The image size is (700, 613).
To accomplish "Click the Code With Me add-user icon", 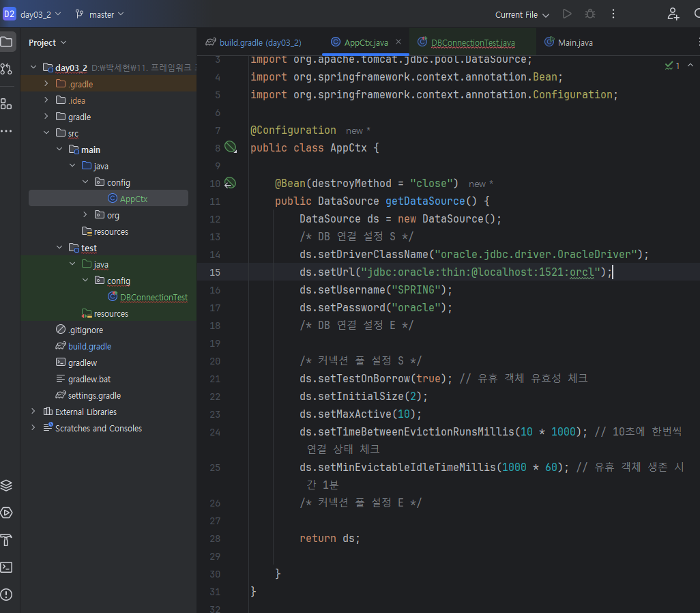I will coord(673,14).
